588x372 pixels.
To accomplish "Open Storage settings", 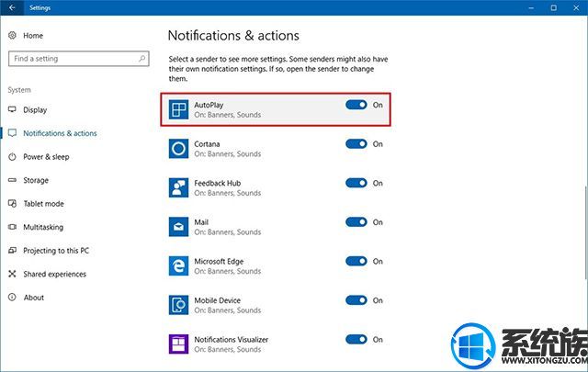I will click(x=36, y=180).
